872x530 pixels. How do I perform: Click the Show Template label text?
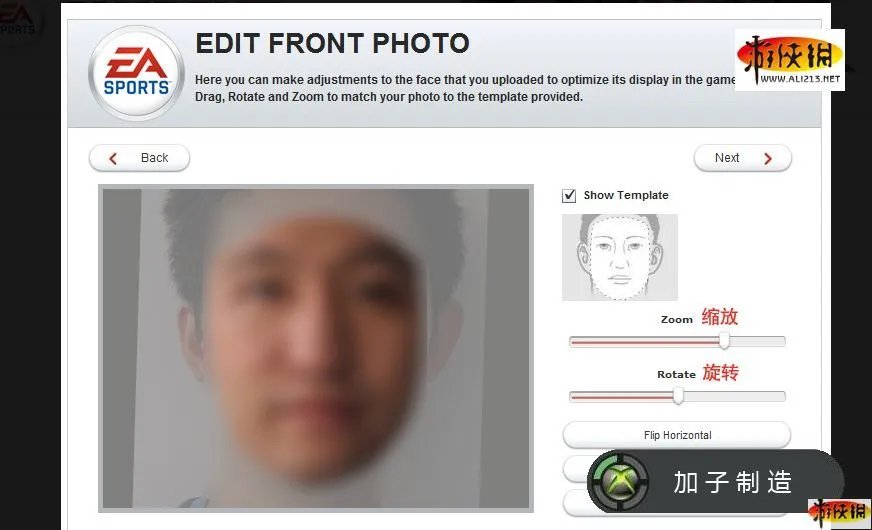coord(626,195)
